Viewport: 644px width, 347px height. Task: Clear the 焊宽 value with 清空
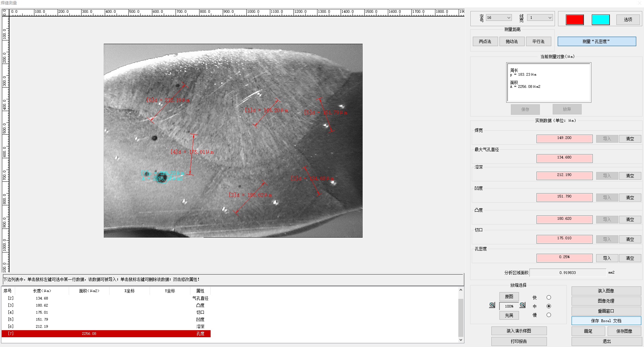(630, 139)
